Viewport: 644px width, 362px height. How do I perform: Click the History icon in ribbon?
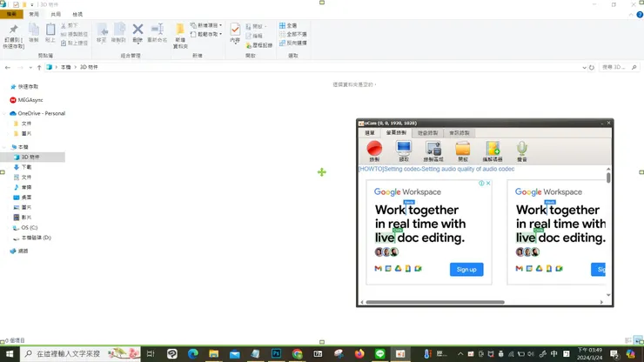pyautogui.click(x=259, y=45)
